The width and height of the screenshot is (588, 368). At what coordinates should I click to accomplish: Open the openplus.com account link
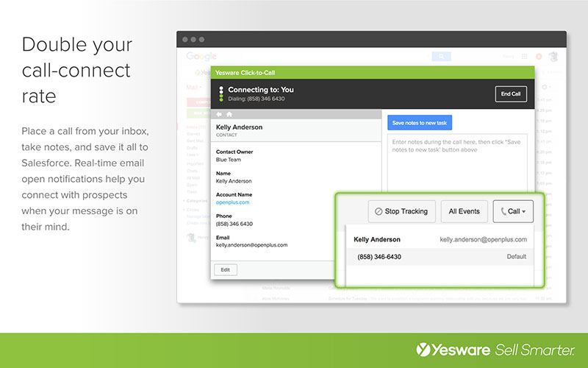point(233,202)
